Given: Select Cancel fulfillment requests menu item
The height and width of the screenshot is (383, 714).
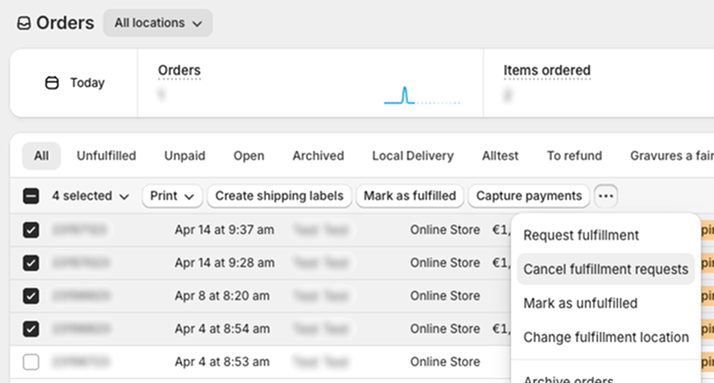Looking at the screenshot, I should [606, 269].
